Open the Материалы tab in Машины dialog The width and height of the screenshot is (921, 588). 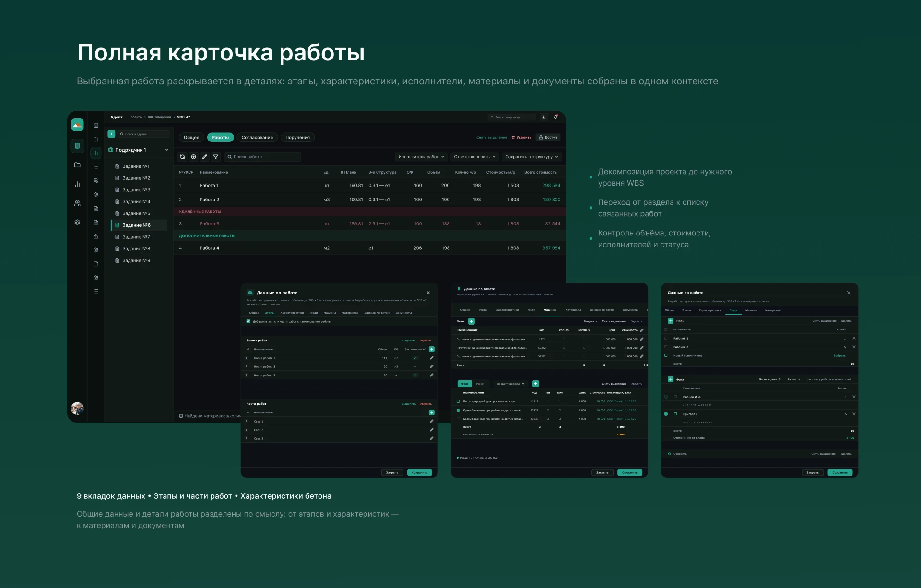click(x=573, y=310)
